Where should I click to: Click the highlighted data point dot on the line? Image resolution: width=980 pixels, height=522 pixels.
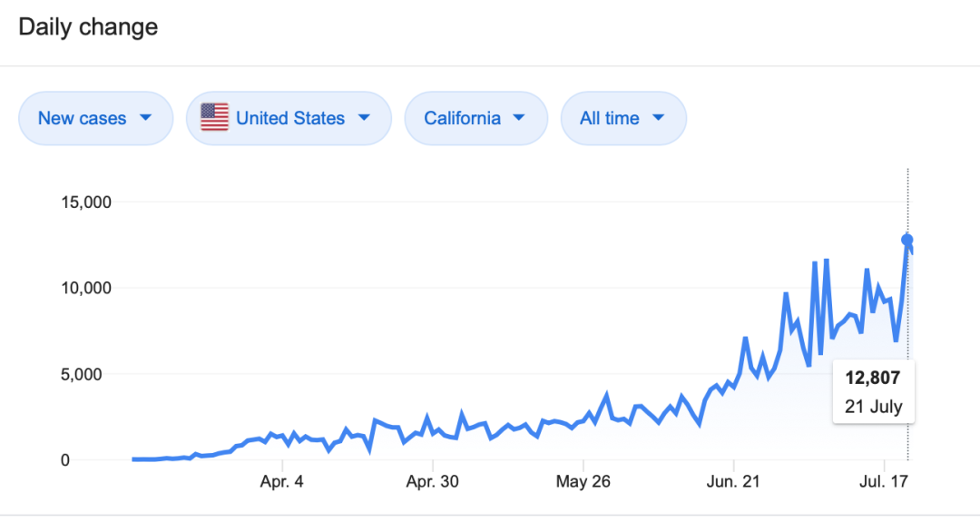906,240
